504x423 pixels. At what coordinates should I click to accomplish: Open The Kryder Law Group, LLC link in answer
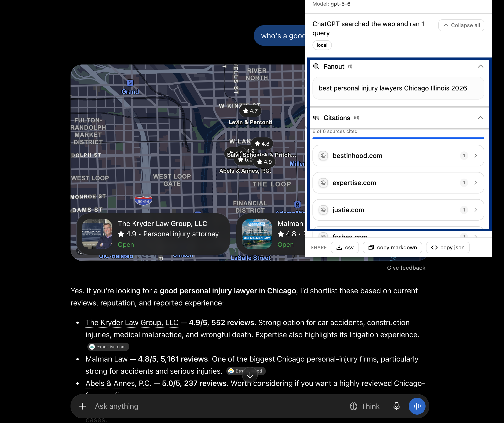tap(132, 322)
